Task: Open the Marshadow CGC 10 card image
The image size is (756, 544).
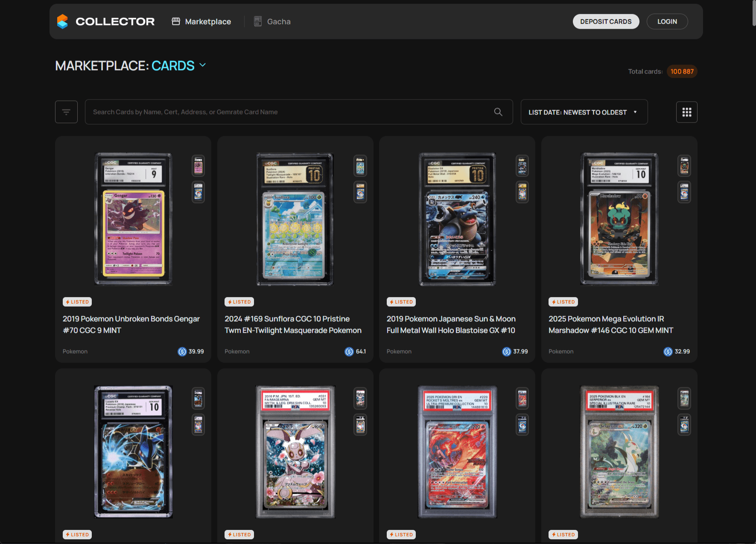Action: click(x=619, y=219)
